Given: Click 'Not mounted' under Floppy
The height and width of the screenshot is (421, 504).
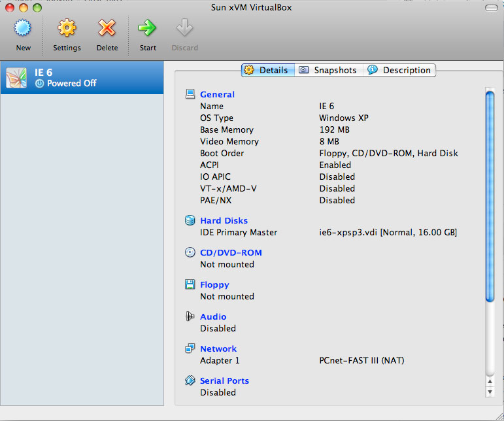Looking at the screenshot, I should 227,297.
